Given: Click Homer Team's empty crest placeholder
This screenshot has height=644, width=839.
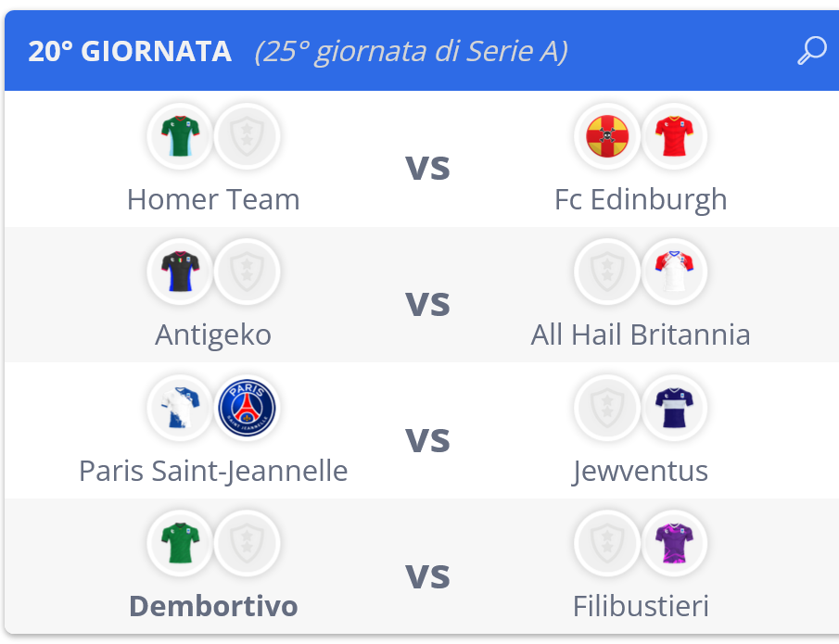Looking at the screenshot, I should 247,136.
